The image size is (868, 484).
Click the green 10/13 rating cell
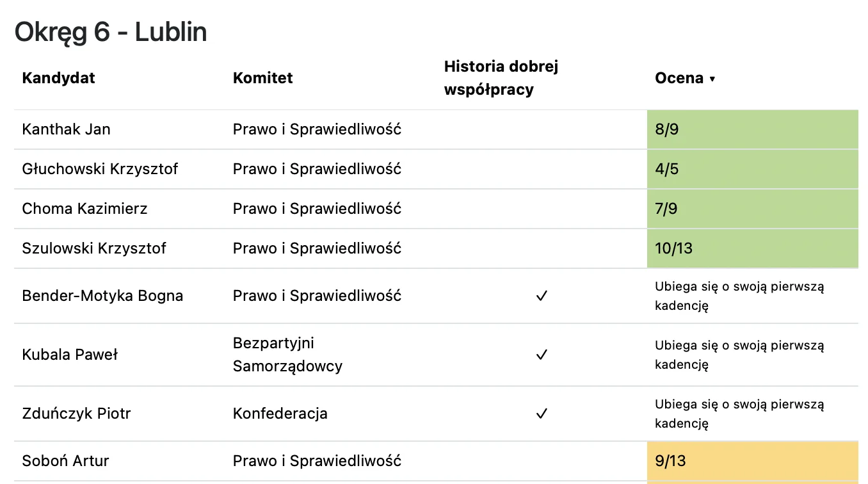pos(753,248)
